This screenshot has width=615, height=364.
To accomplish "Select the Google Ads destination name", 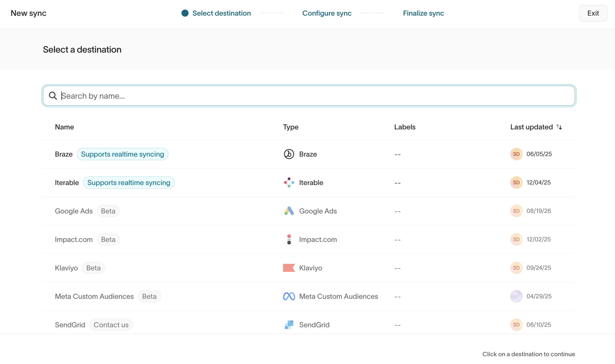I will tap(74, 211).
